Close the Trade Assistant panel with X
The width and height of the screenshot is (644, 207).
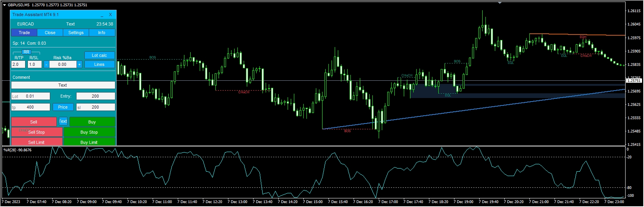(110, 15)
